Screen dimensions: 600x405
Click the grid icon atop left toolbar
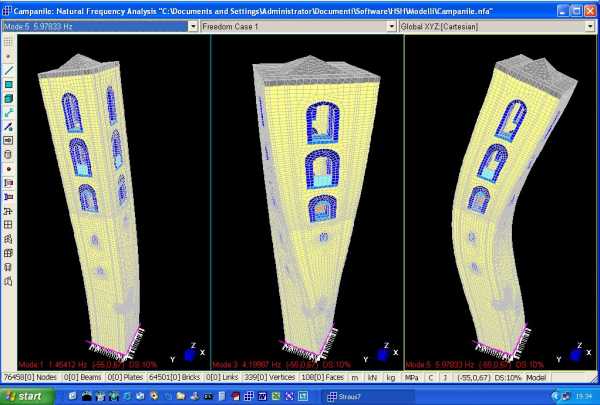coord(8,43)
